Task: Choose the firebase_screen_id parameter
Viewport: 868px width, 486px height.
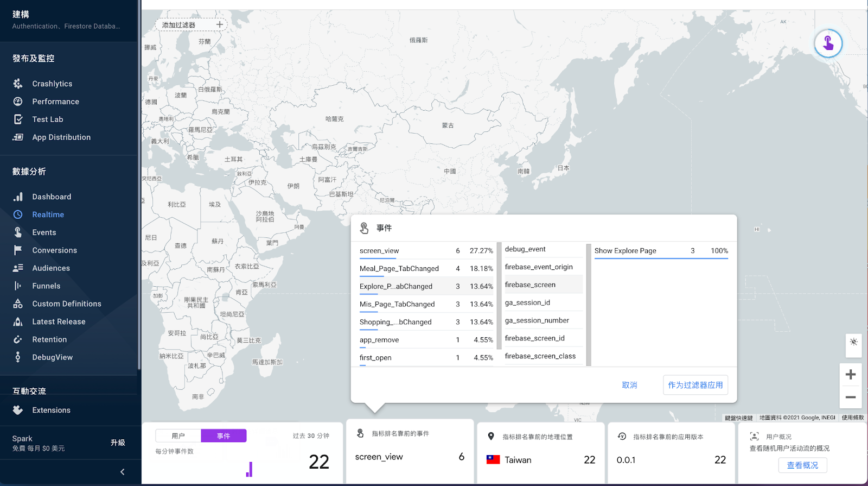Action: pos(543,338)
